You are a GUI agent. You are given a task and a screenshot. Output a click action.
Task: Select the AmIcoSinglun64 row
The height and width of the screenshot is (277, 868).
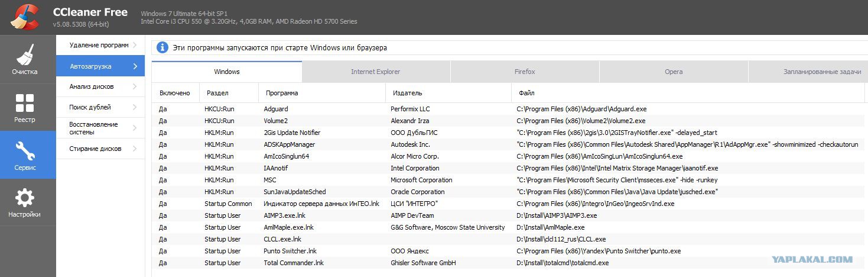[508, 156]
